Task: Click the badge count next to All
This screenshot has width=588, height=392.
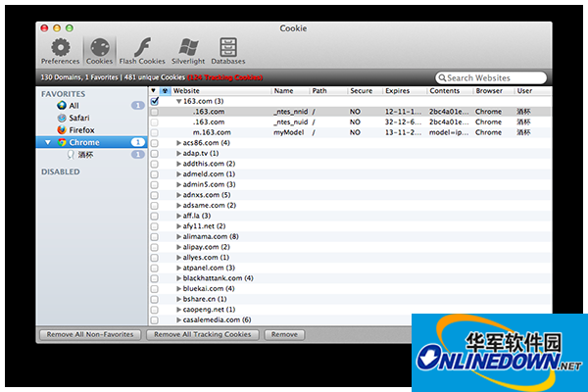Action: 137,106
